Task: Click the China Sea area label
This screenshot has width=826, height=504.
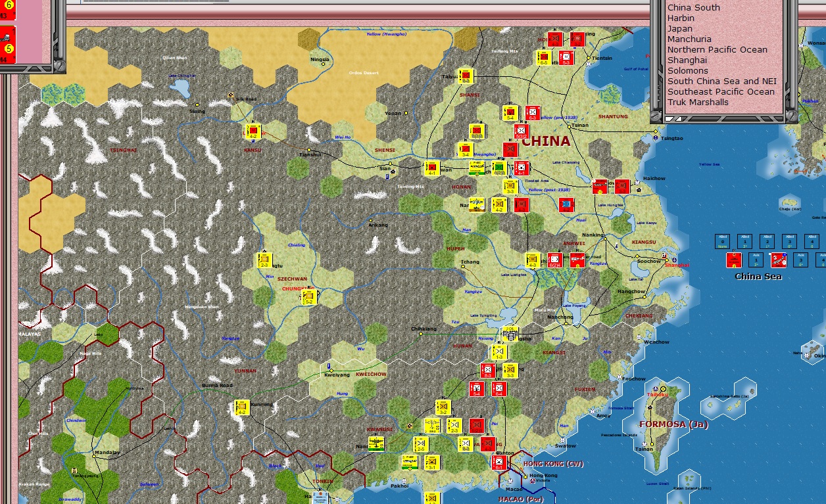Action: (758, 277)
